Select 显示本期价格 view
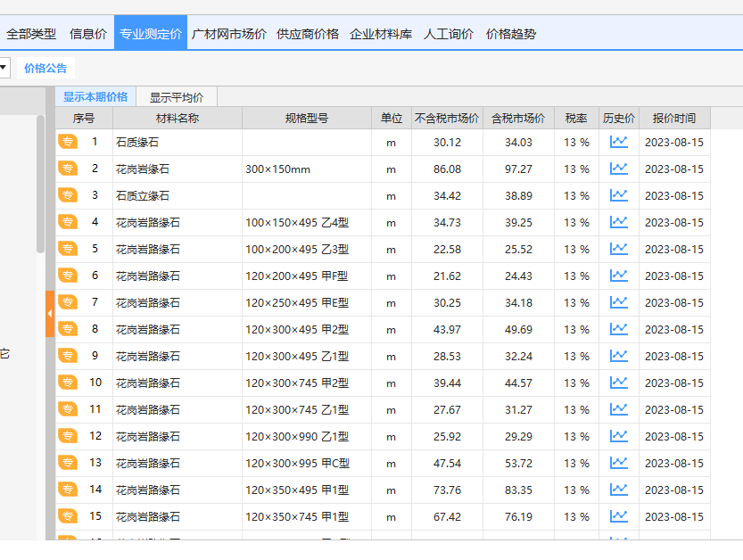The image size is (743, 560). tap(95, 97)
